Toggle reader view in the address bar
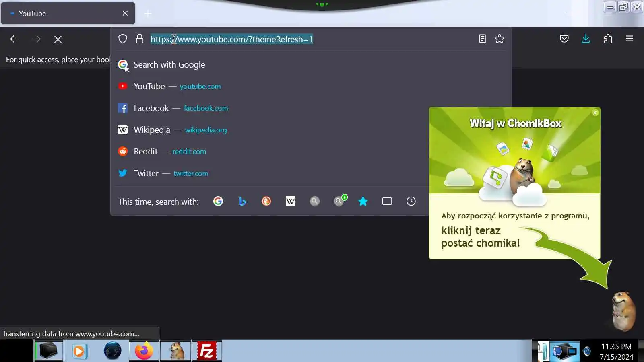The width and height of the screenshot is (644, 362). (483, 39)
